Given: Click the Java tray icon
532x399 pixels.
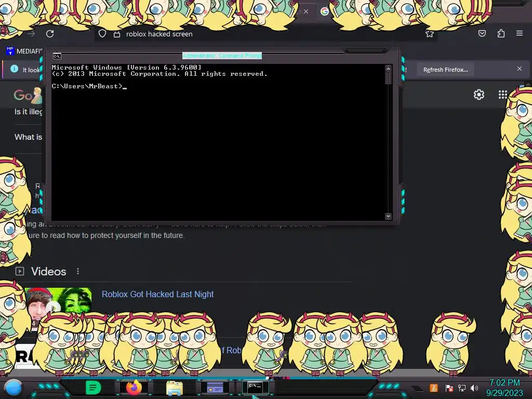Looking at the screenshot, I should 434,388.
